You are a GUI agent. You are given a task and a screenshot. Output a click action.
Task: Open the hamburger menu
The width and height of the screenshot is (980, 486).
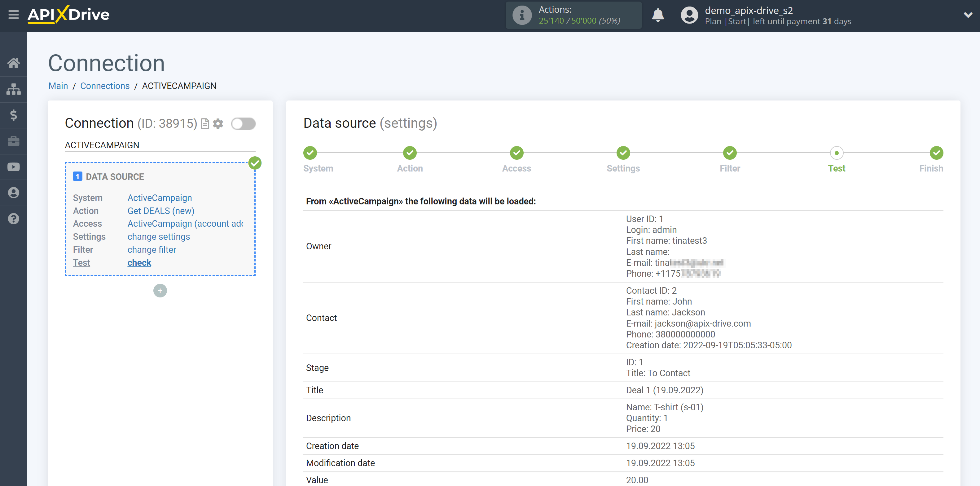[14, 15]
